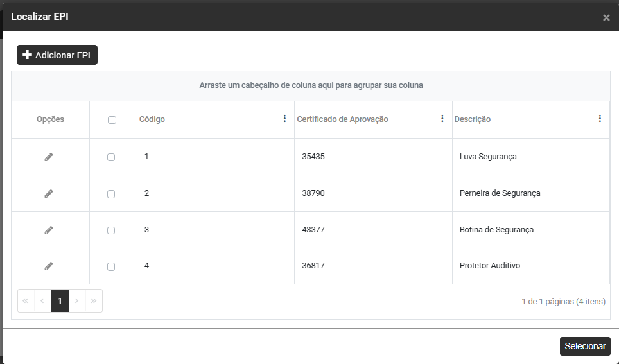619x364 pixels.
Task: Edit the Luva Segurança row with pencil icon
Action: (49, 157)
